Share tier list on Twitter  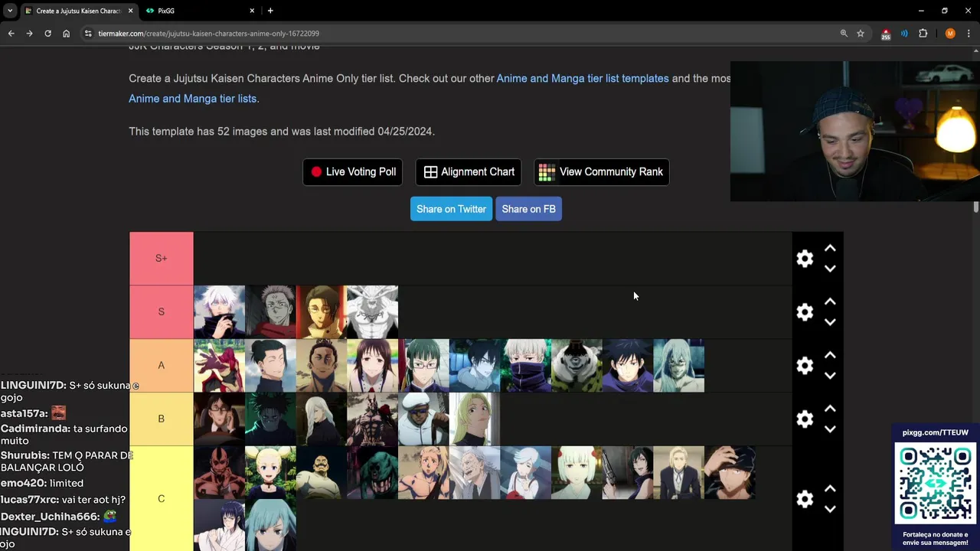pos(451,209)
